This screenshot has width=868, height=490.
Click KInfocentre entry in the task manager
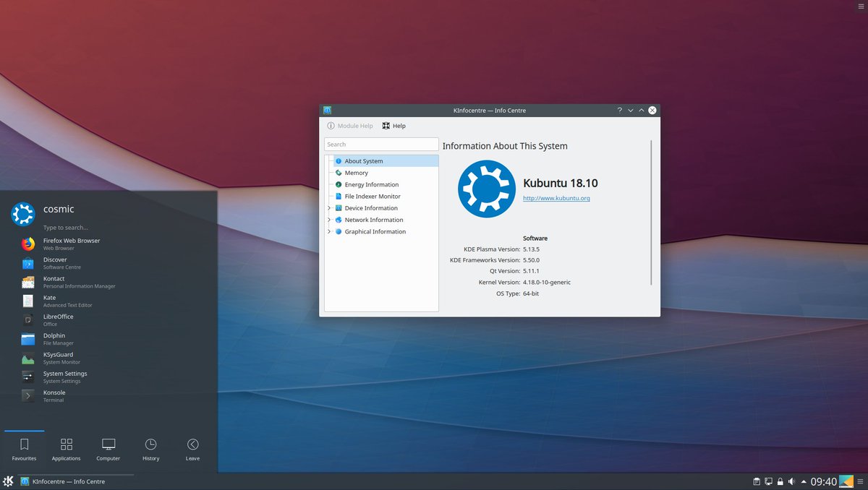(76, 481)
